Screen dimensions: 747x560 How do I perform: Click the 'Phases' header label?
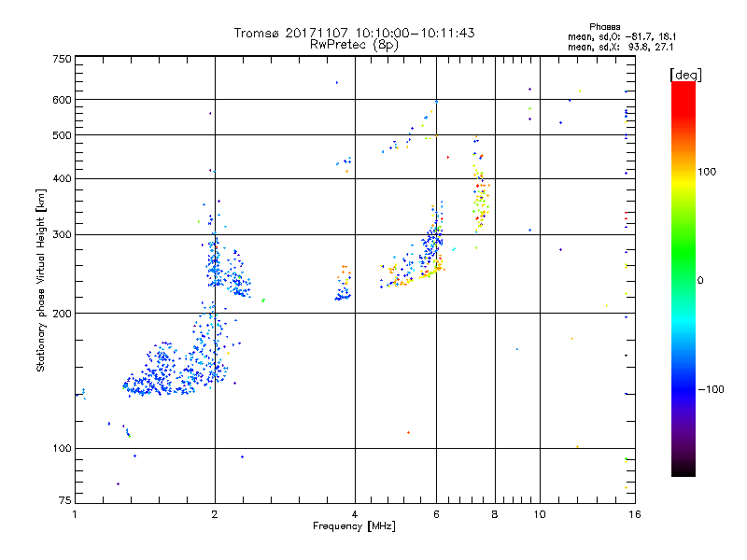pos(604,27)
